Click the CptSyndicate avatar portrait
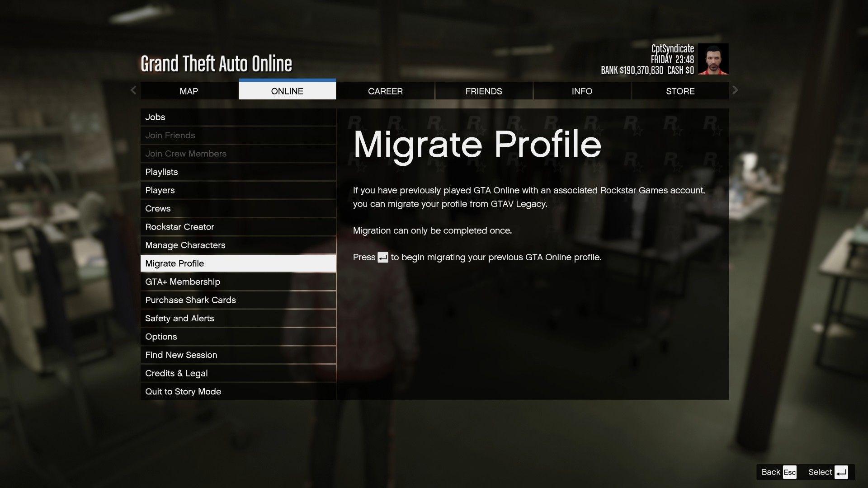Viewport: 868px width, 488px height. click(x=713, y=59)
